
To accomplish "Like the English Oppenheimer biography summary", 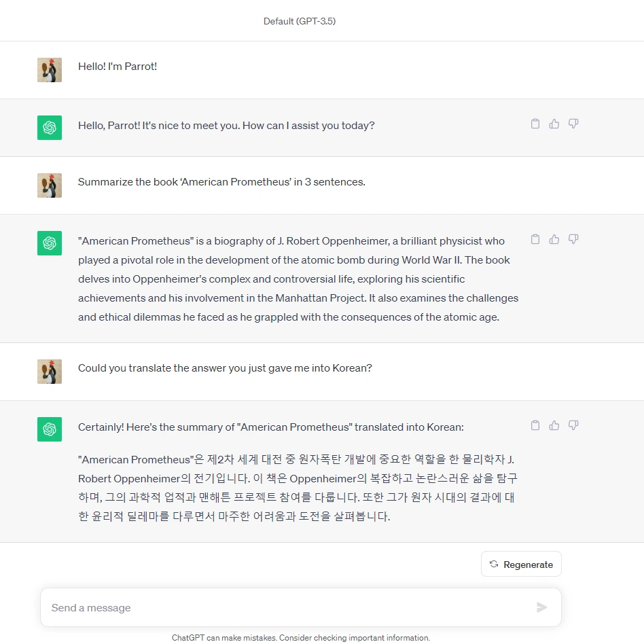I will tap(554, 239).
